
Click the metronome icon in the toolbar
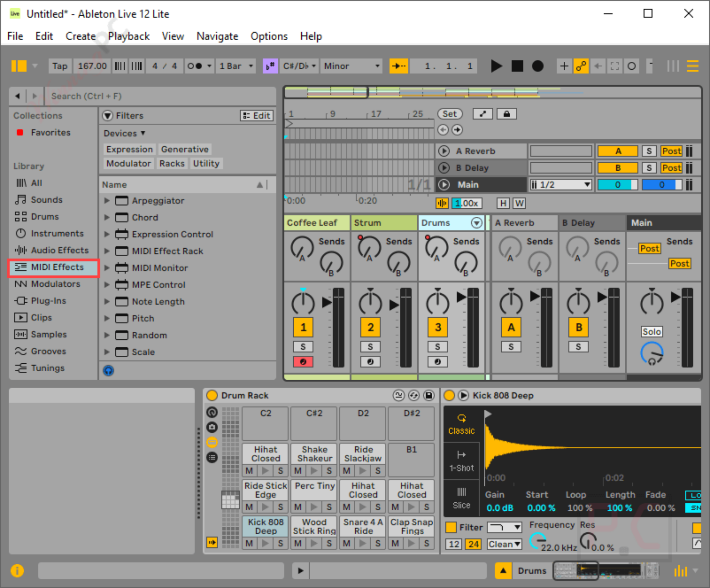tap(196, 66)
